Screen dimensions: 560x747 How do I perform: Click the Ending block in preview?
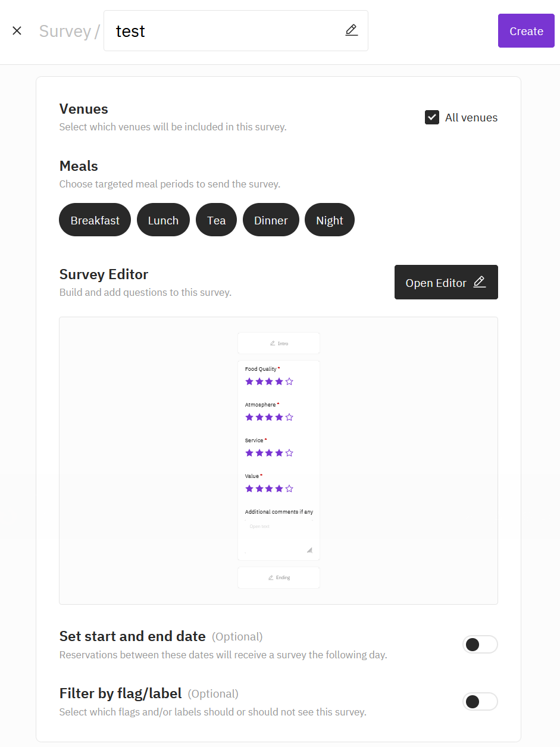click(x=279, y=577)
